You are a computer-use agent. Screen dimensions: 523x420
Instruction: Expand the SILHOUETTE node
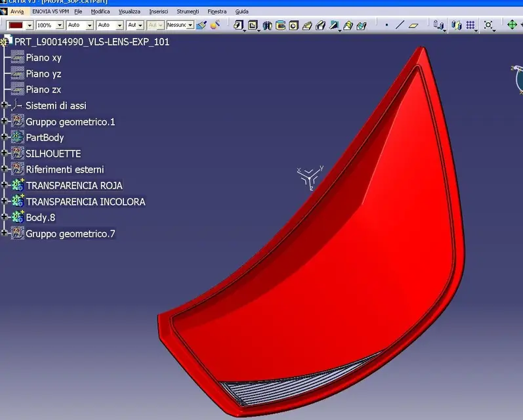point(4,153)
